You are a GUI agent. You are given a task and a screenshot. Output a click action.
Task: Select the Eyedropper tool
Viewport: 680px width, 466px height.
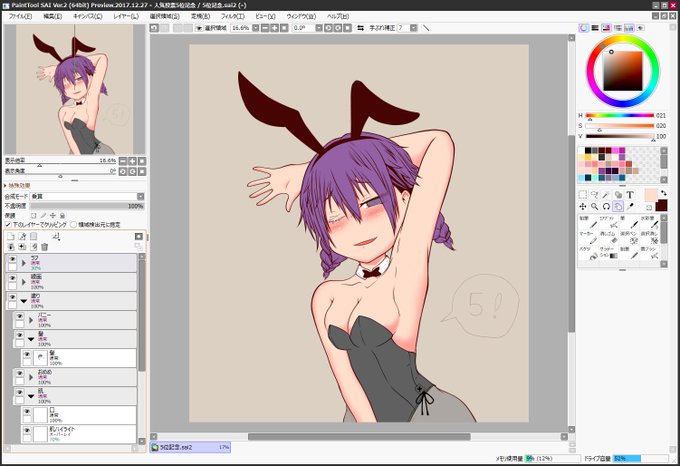pos(630,206)
